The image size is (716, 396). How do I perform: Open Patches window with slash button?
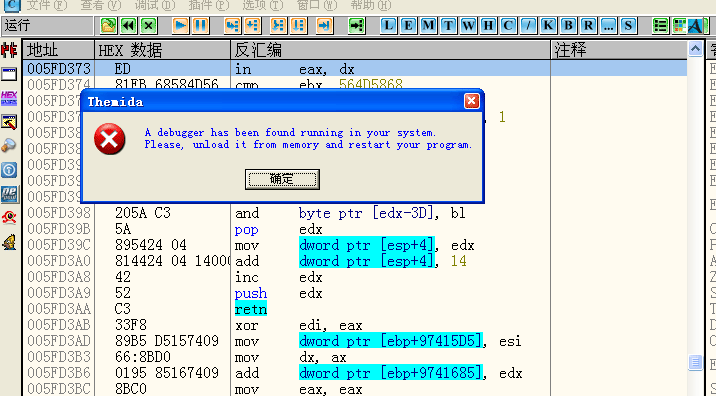(528, 25)
